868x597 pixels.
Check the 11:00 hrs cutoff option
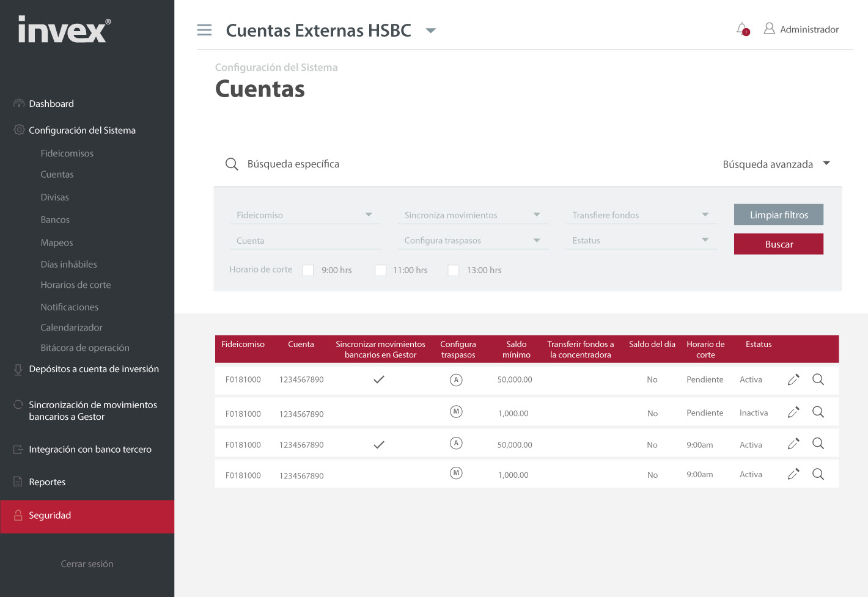[x=380, y=270]
